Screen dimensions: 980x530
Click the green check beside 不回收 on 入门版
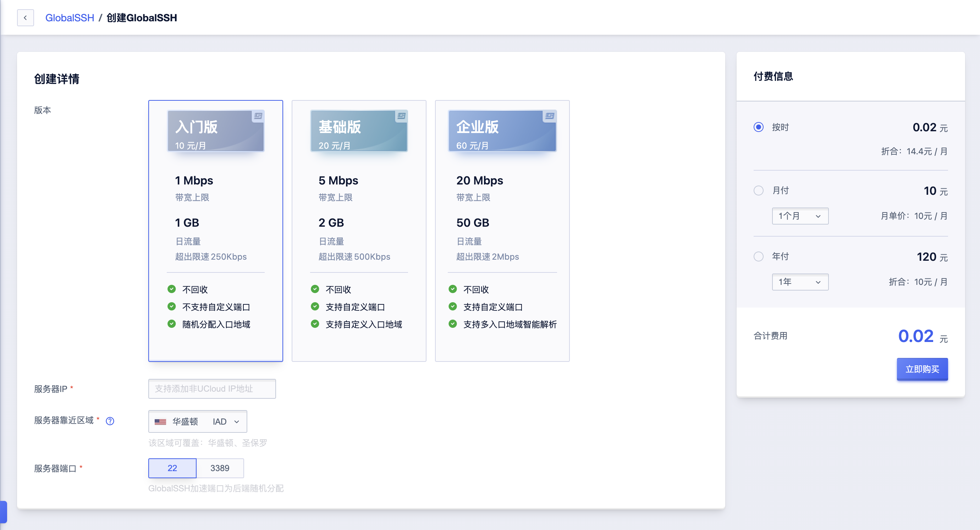(172, 289)
